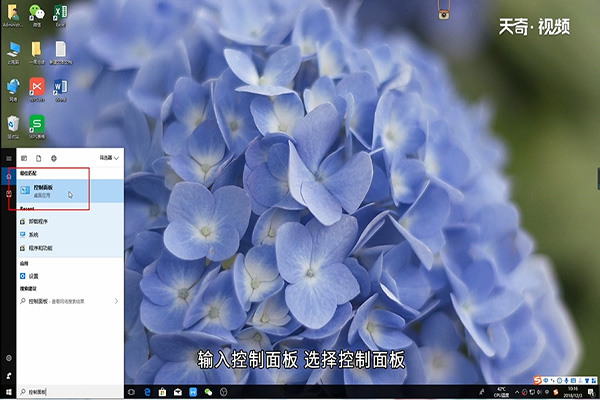Click the taskbar search input box

[70, 392]
